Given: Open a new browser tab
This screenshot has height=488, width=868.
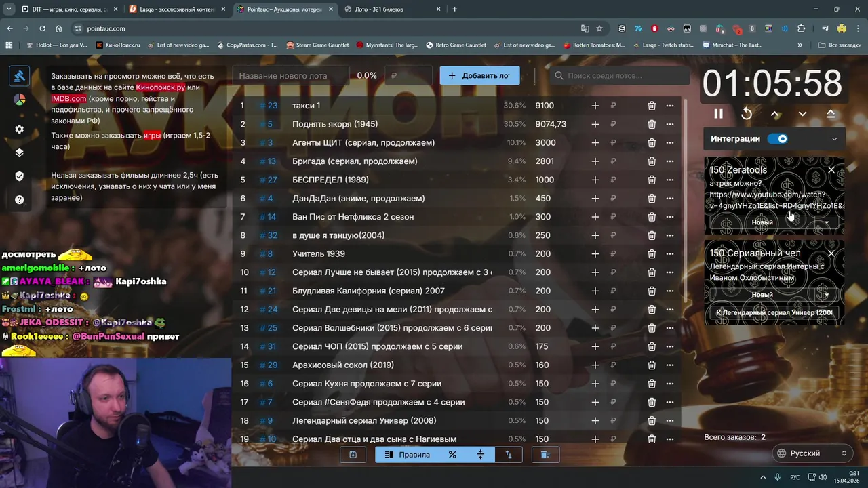Looking at the screenshot, I should point(455,9).
